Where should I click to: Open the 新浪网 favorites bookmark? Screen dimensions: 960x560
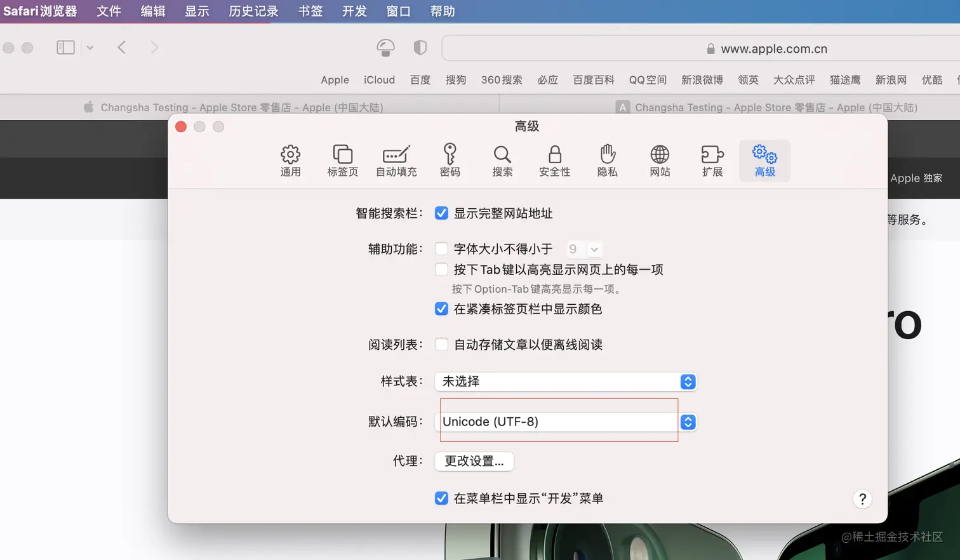click(891, 80)
